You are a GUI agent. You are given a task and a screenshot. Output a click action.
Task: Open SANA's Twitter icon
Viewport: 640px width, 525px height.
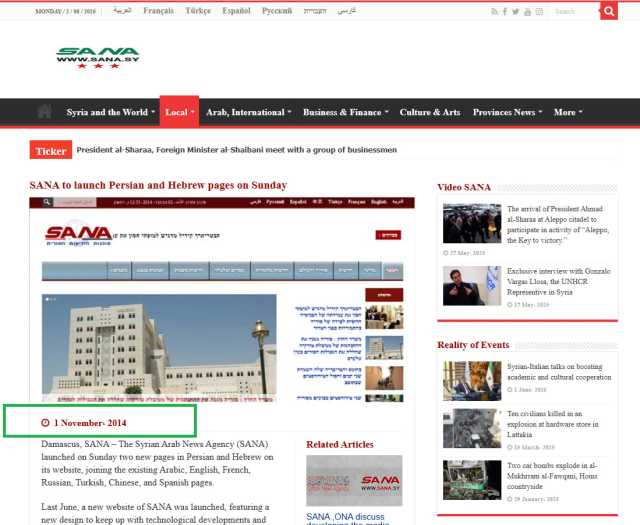(516, 11)
